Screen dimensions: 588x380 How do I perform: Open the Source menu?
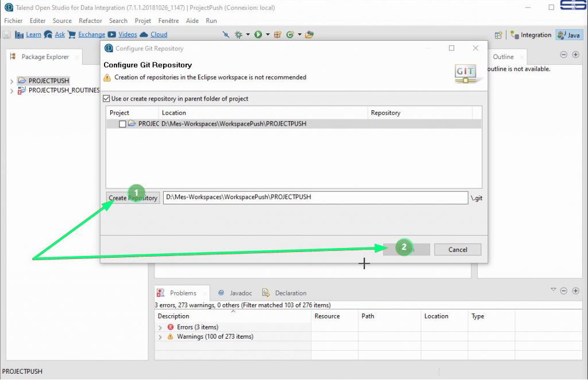click(x=62, y=21)
